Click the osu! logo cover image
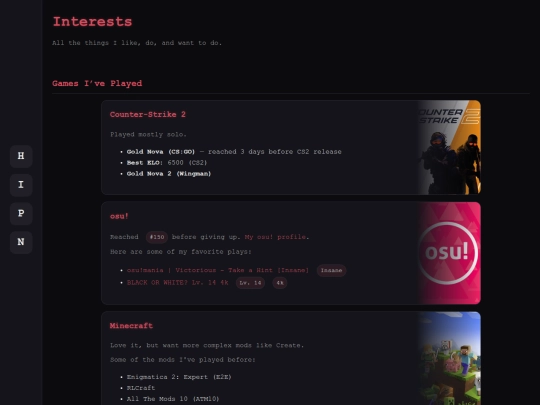 449,253
